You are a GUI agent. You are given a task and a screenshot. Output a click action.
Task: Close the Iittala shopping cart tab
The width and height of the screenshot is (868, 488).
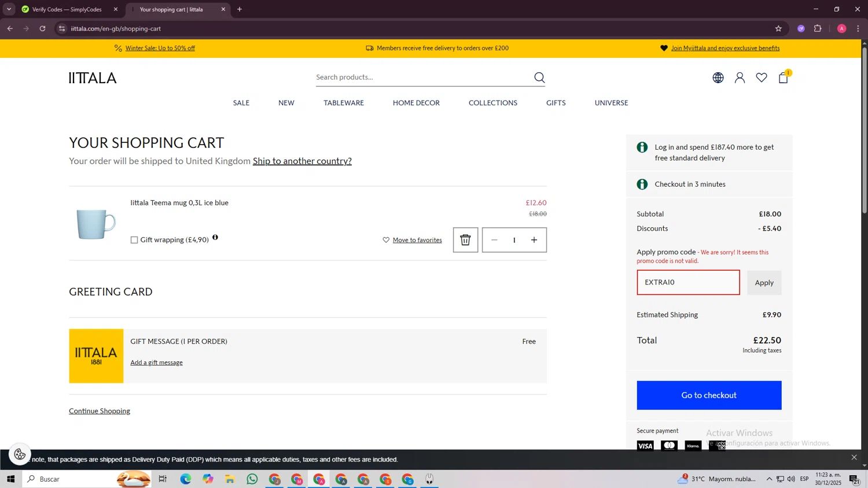223,9
